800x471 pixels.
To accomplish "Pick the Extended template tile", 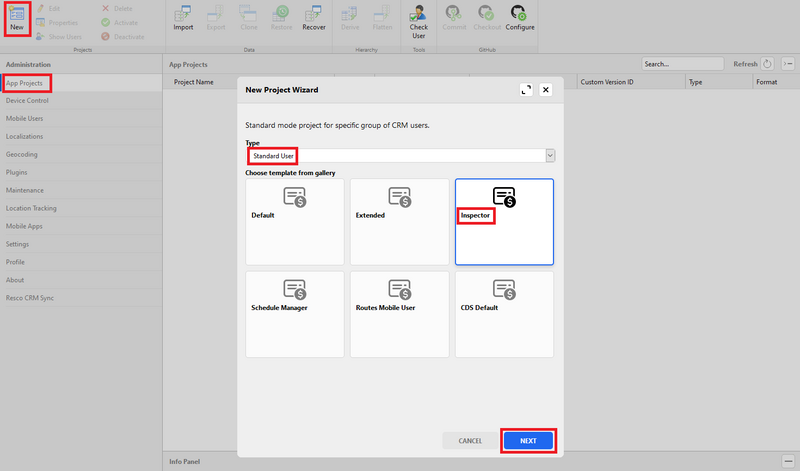I will [399, 222].
